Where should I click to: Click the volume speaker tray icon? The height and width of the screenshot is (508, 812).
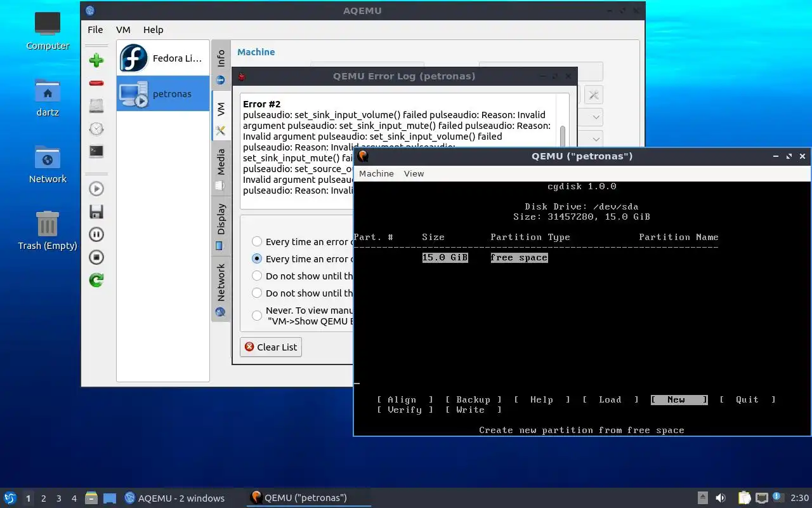pos(721,498)
